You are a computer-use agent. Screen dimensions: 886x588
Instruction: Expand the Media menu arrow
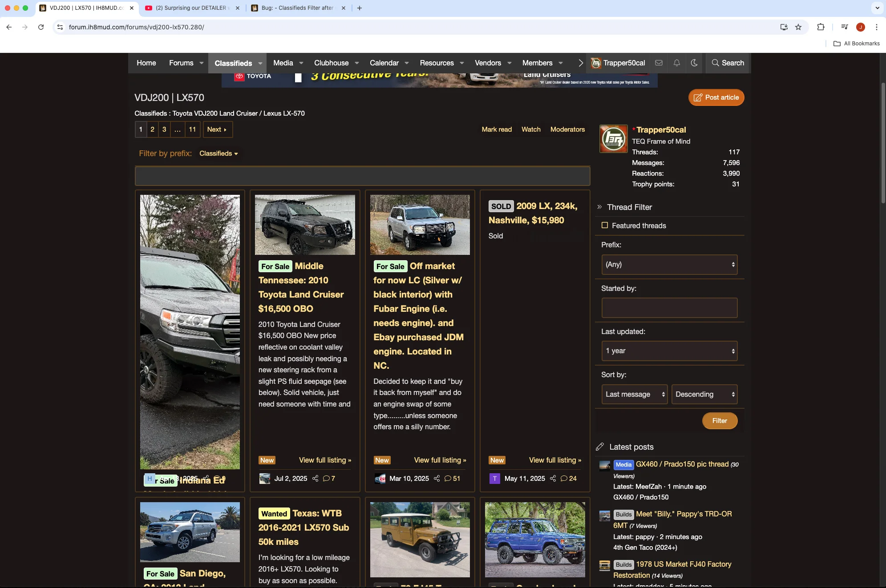tap(301, 63)
